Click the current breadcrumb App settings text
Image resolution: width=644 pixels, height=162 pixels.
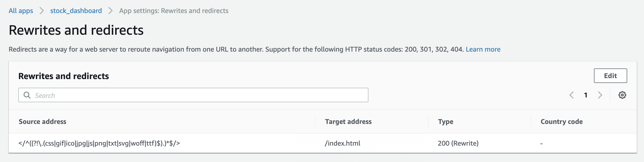coord(173,11)
